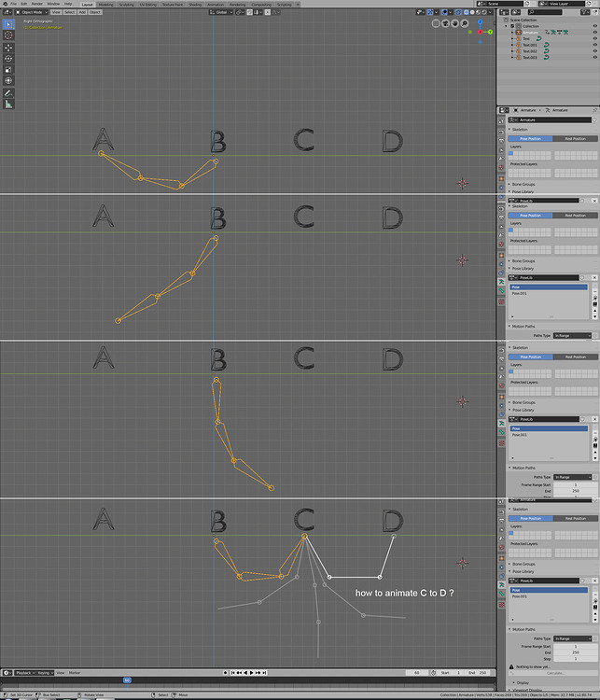Screen dimensions: 600x700
Task: Select the Move tool
Action: click(8, 48)
